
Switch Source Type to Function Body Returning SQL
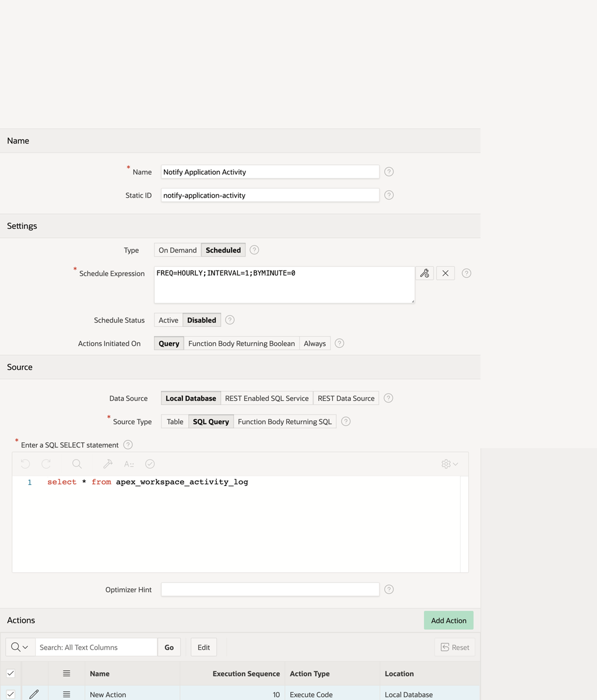point(285,422)
